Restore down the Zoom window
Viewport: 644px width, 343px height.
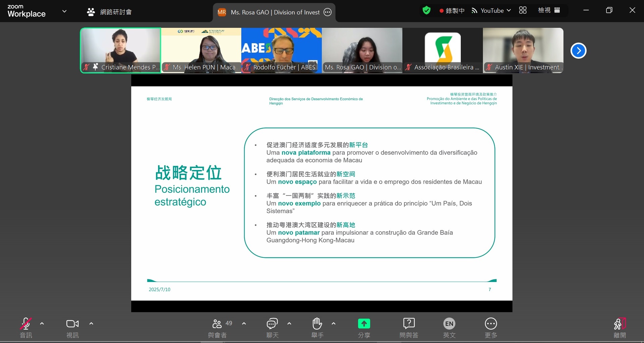(x=609, y=10)
